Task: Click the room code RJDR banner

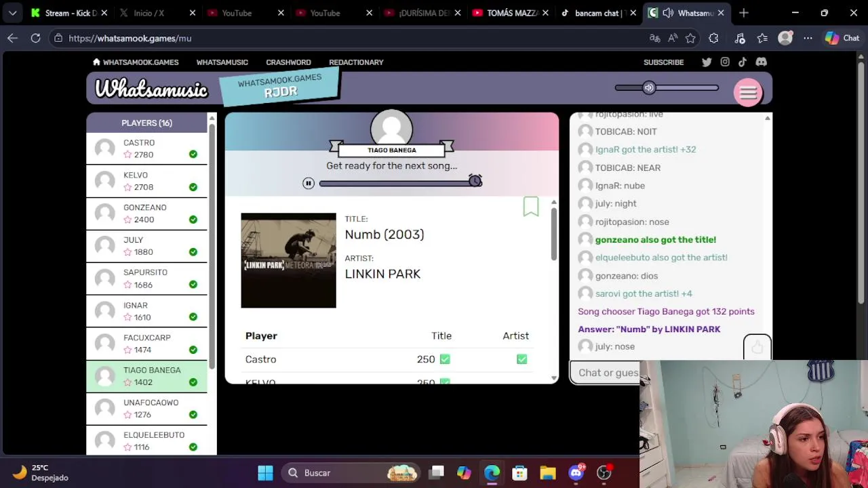Action: click(279, 87)
